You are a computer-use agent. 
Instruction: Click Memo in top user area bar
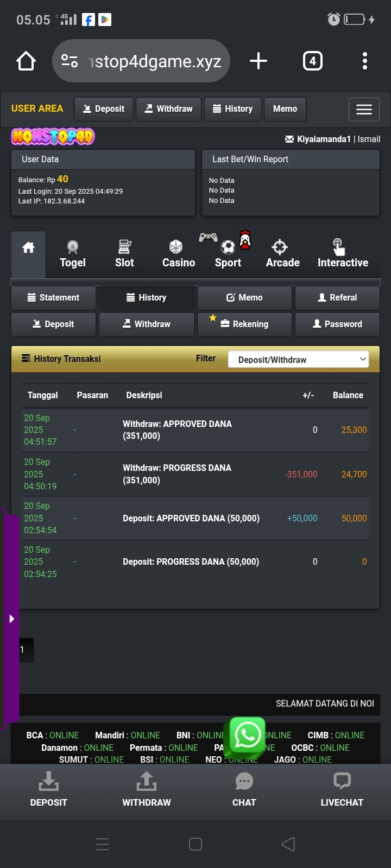pyautogui.click(x=285, y=109)
